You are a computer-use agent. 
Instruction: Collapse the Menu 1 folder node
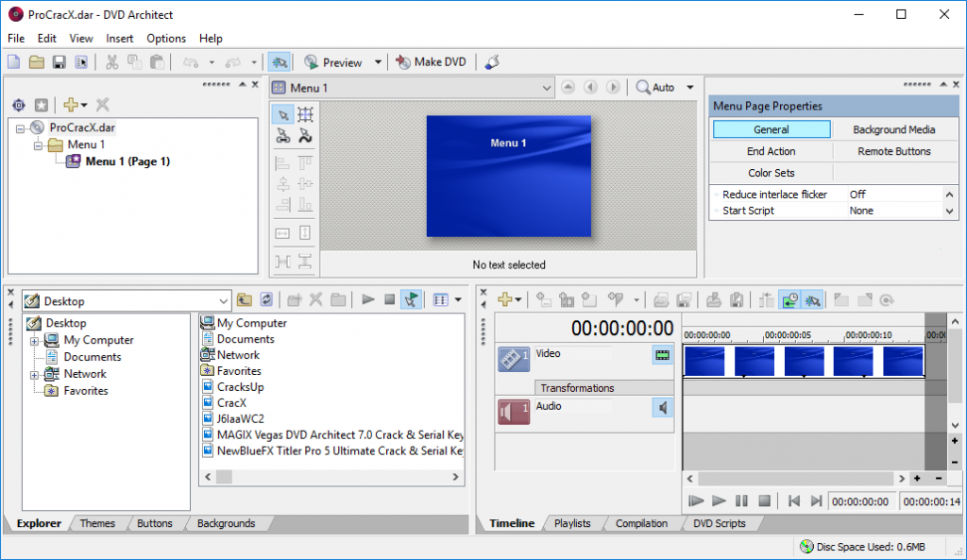tap(38, 145)
